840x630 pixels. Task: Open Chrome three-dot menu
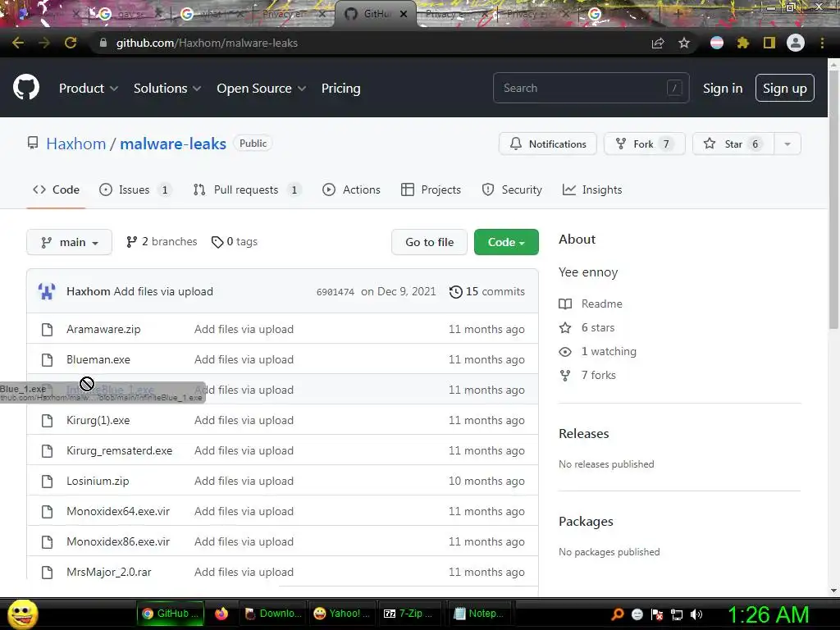822,43
